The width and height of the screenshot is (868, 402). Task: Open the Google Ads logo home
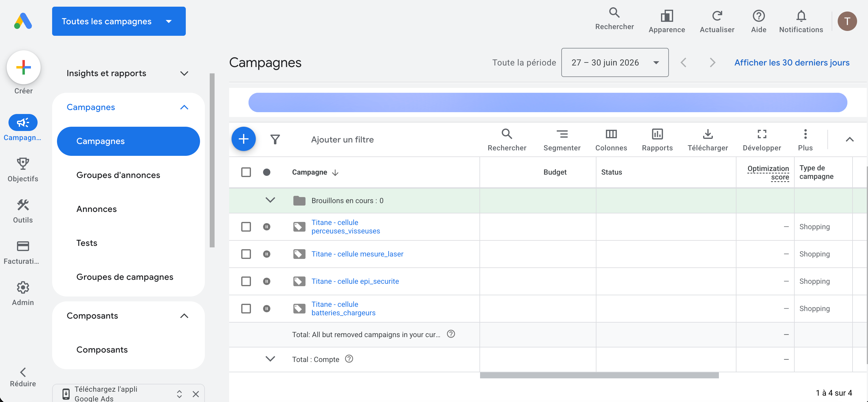pyautogui.click(x=23, y=21)
